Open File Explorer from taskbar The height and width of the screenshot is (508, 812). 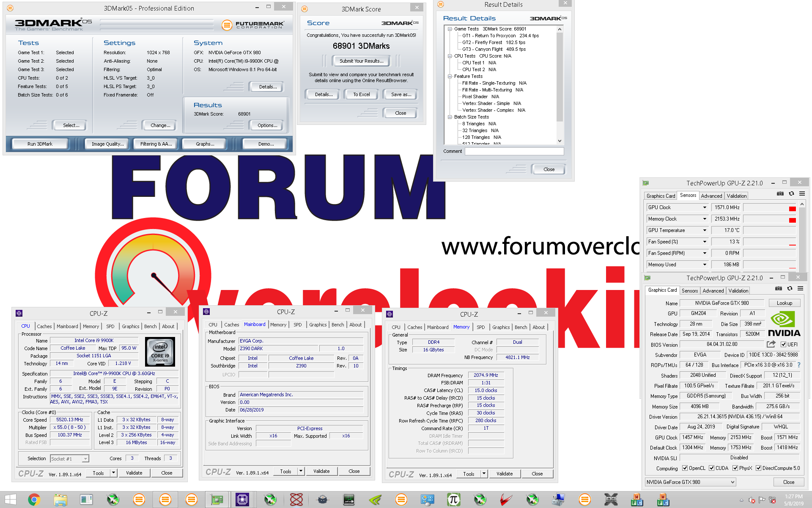(x=60, y=500)
